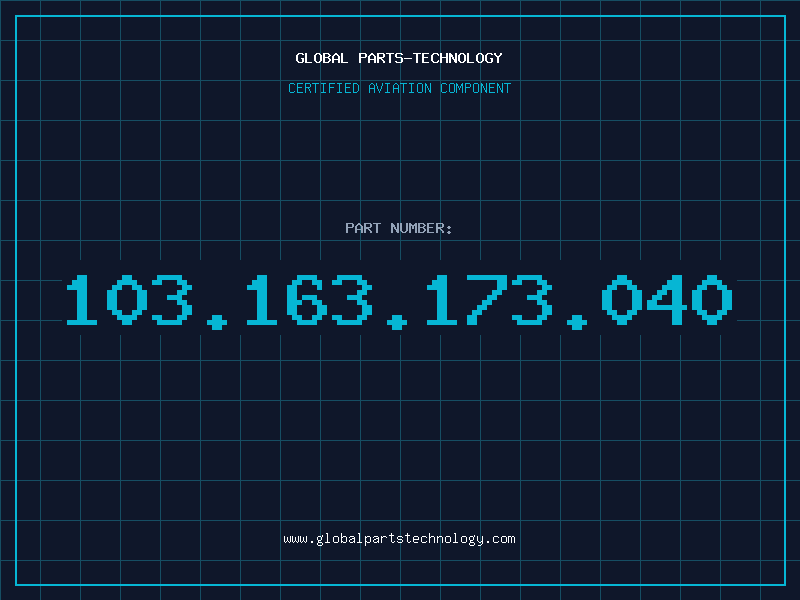The image size is (800, 600).
Task: Click the 'GLOBAL PARTS-TECHNOLOGY' heading
Action: (399, 58)
